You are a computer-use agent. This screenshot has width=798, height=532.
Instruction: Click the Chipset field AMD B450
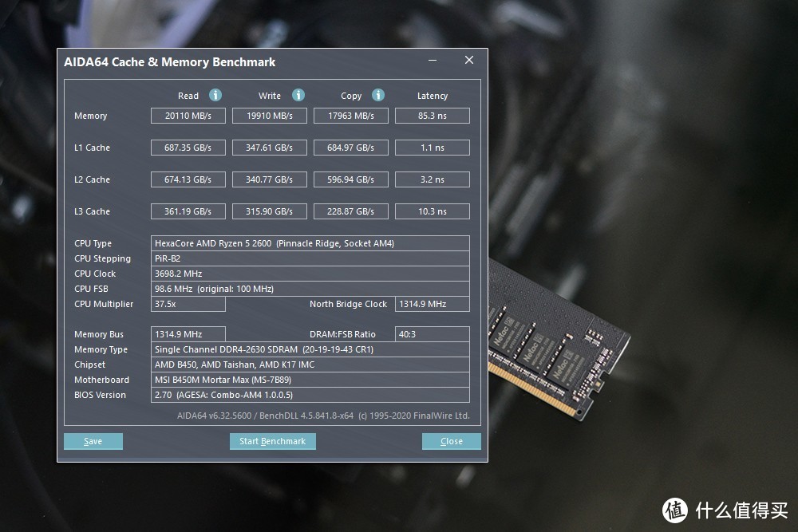tap(310, 365)
